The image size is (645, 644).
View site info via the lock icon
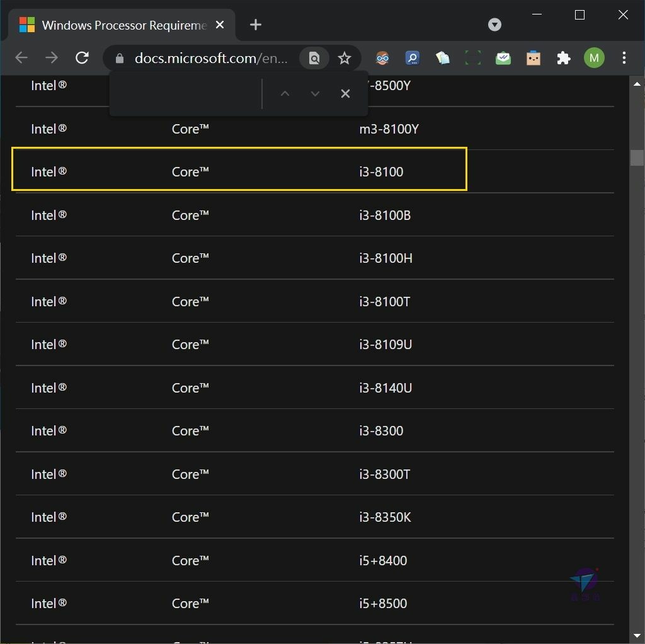coord(120,59)
